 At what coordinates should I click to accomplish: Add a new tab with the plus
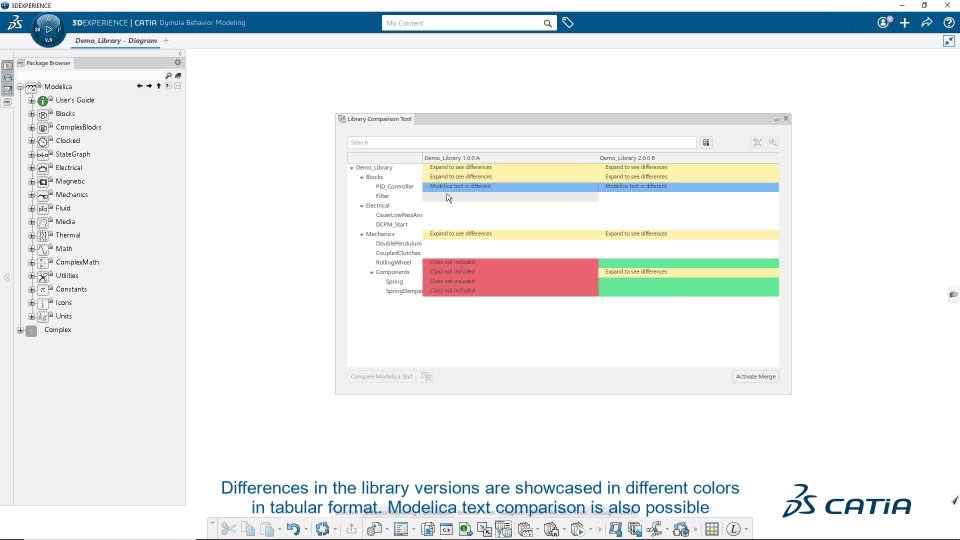[x=166, y=40]
